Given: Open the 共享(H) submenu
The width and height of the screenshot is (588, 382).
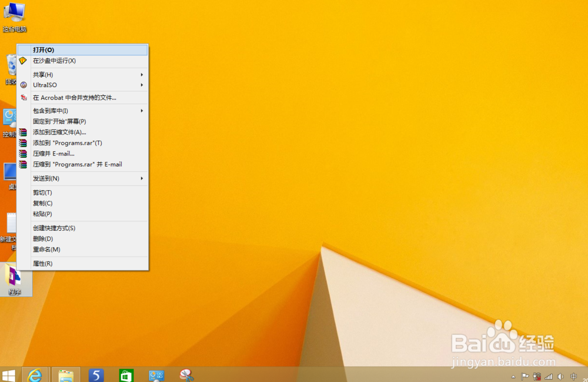Looking at the screenshot, I should [82, 75].
